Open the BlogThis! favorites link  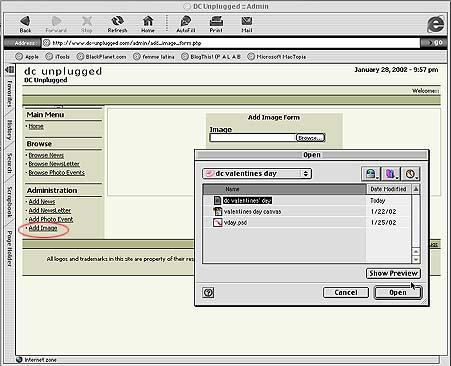[211, 57]
